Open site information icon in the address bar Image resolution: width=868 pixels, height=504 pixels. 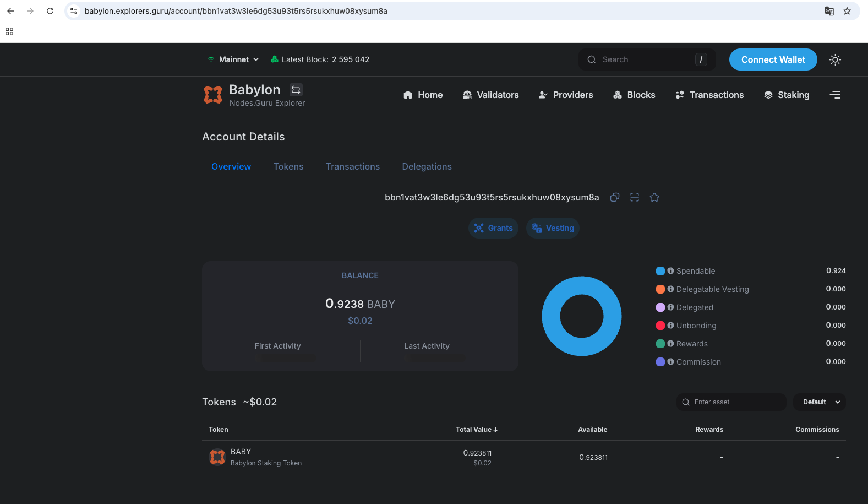[74, 11]
